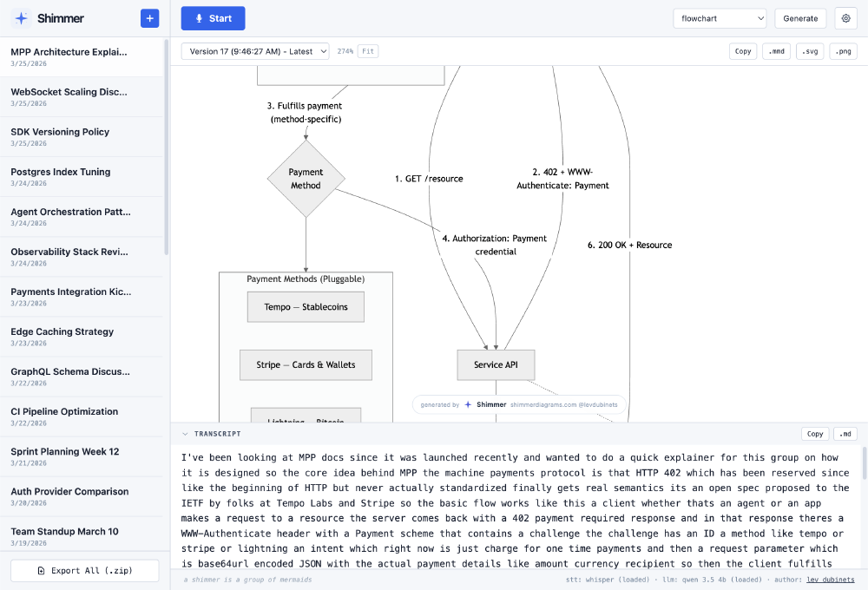Click the microphone icon inside the Start button
The width and height of the screenshot is (868, 590).
click(197, 18)
